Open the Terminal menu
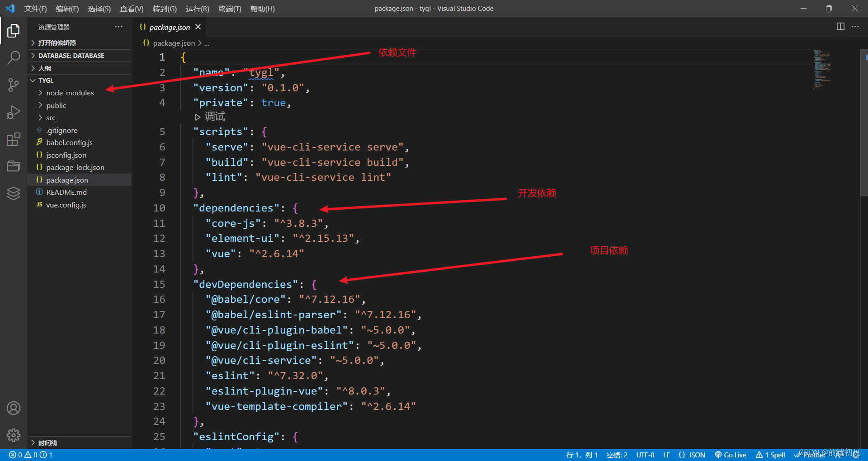Screen dimensions: 868x461 click(x=230, y=9)
